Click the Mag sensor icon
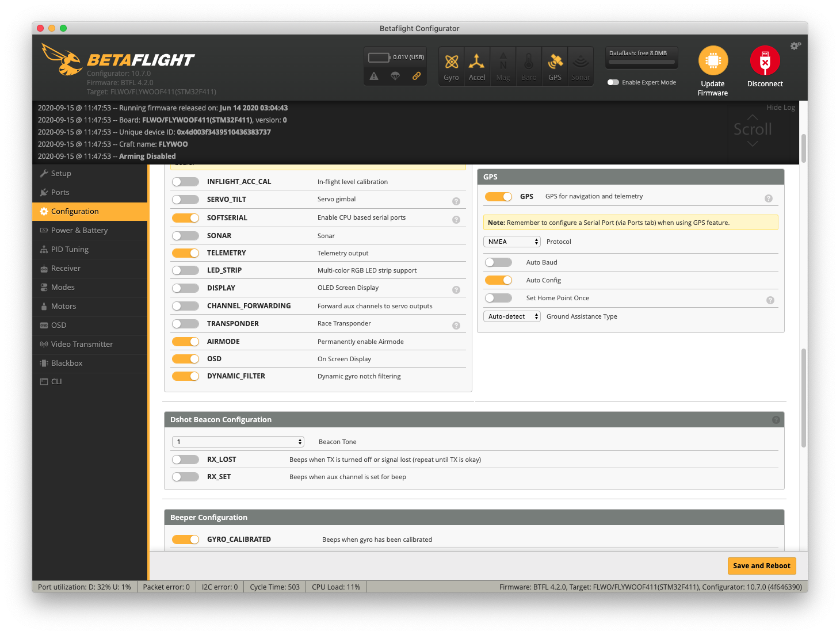 tap(503, 62)
